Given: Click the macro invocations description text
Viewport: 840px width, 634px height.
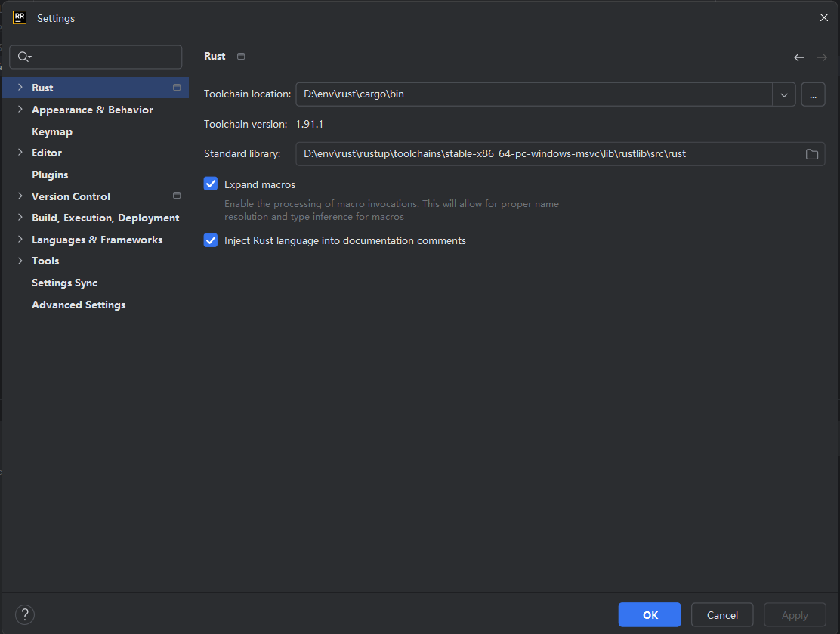Looking at the screenshot, I should [x=391, y=210].
